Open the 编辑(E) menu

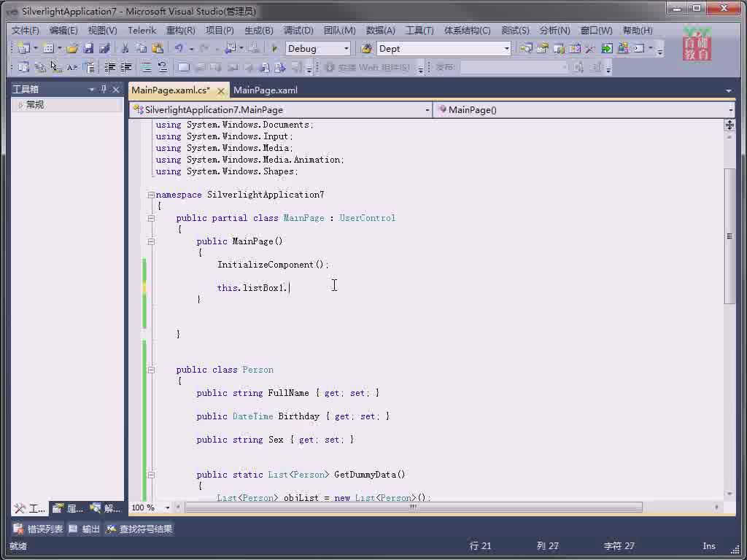(x=63, y=31)
